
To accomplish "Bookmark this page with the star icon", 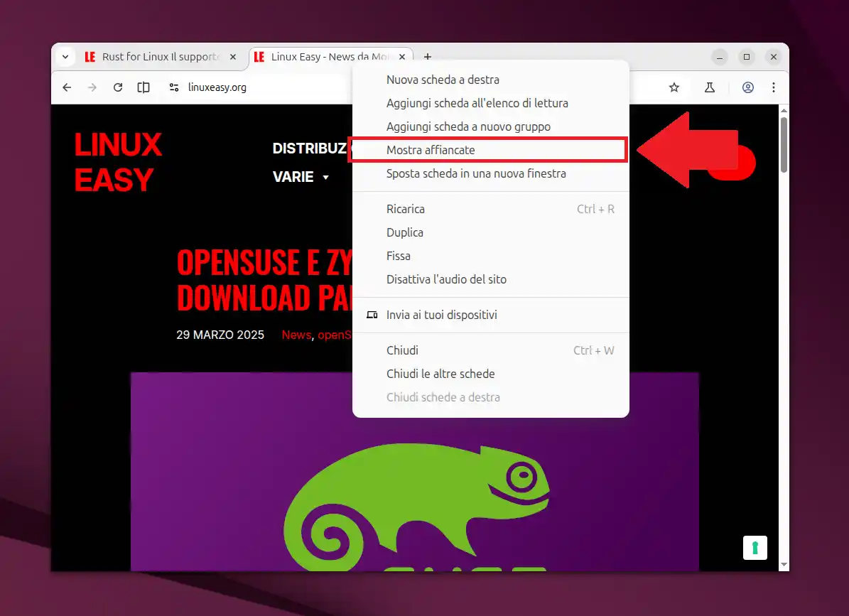I will click(674, 87).
